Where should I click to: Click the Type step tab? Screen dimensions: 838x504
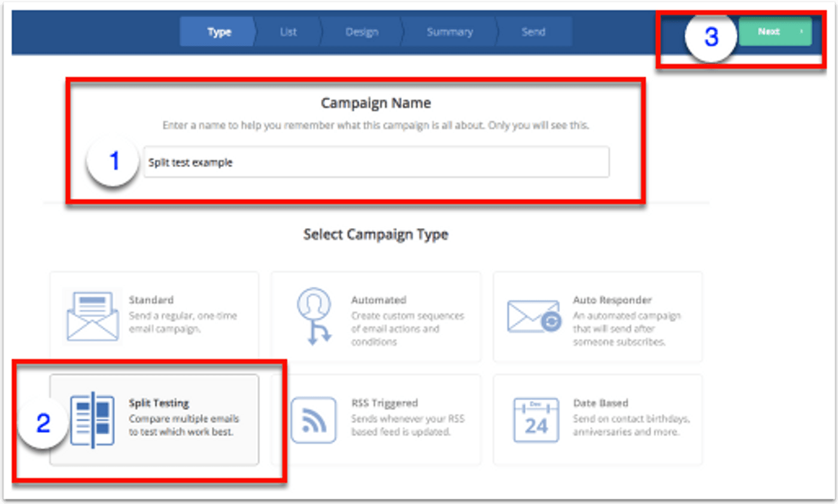pos(219,32)
